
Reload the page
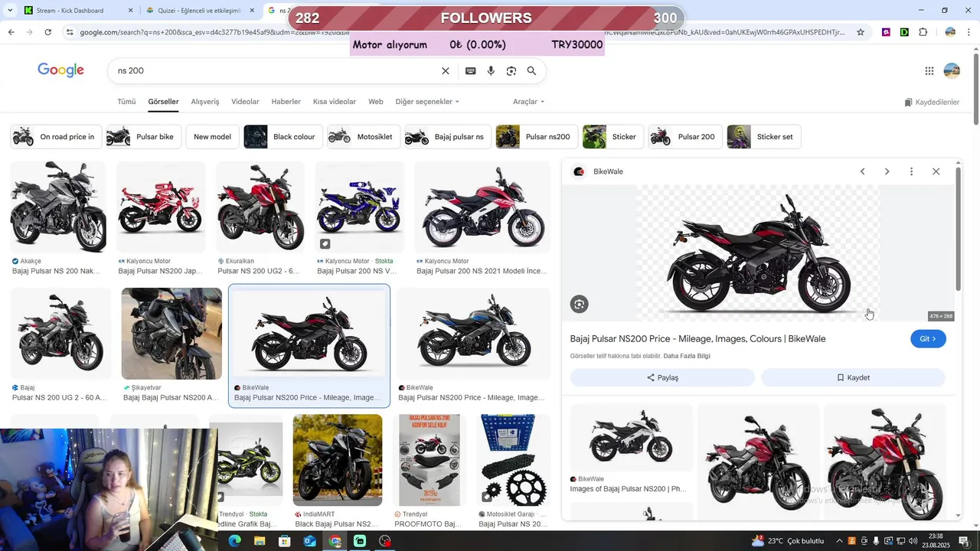[x=47, y=32]
